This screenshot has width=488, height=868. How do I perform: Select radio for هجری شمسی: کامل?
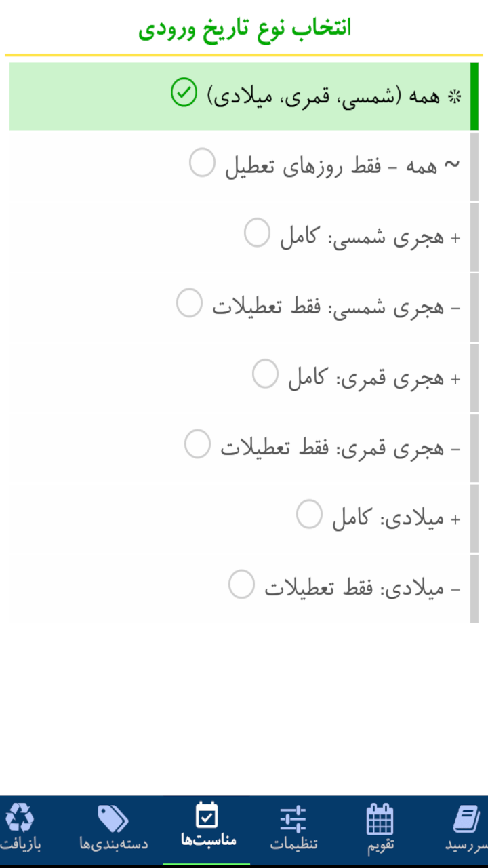[x=257, y=233]
